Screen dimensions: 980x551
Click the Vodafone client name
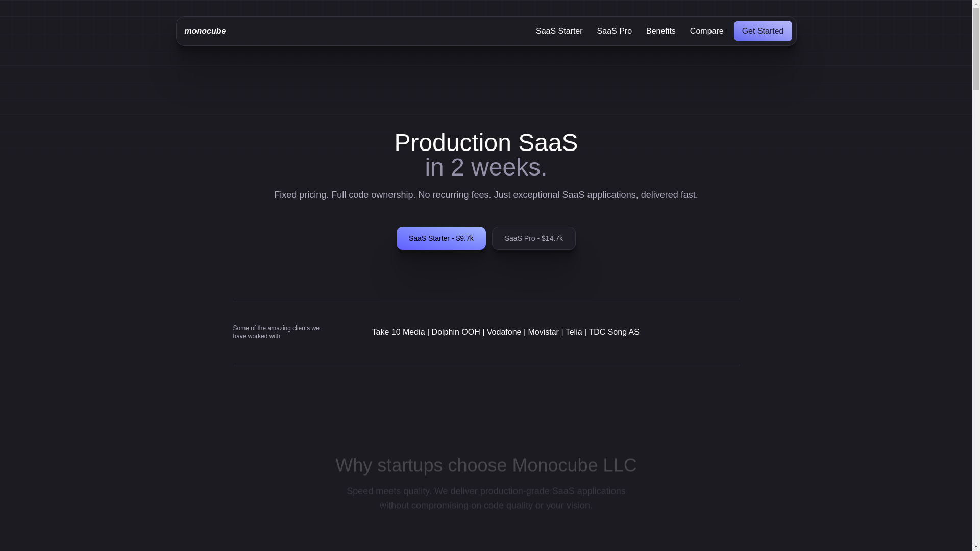click(x=504, y=332)
